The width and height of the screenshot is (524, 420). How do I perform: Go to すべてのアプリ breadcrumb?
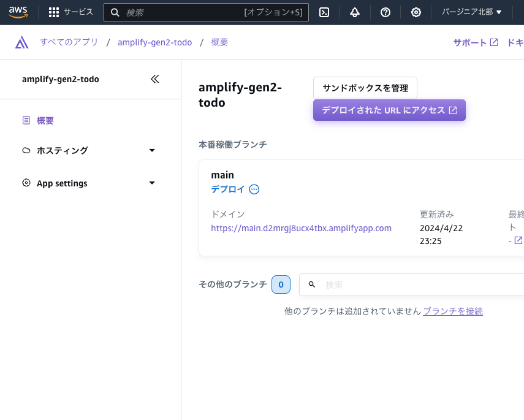coord(69,42)
